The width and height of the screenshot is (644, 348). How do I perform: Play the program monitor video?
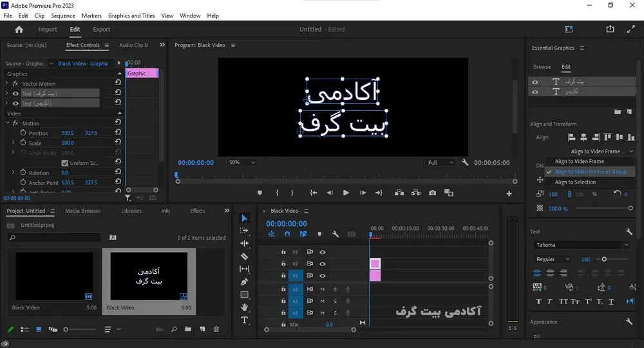(346, 193)
